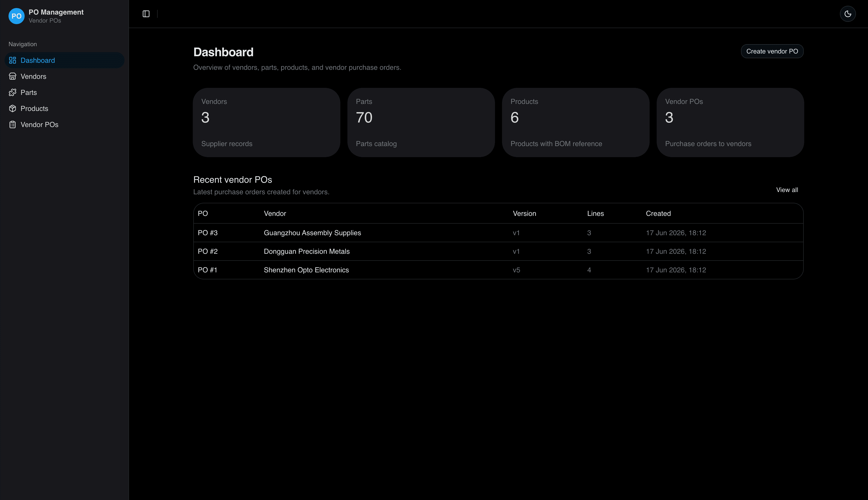The width and height of the screenshot is (868, 500).
Task: Navigate to Products in the sidebar
Action: click(x=65, y=108)
